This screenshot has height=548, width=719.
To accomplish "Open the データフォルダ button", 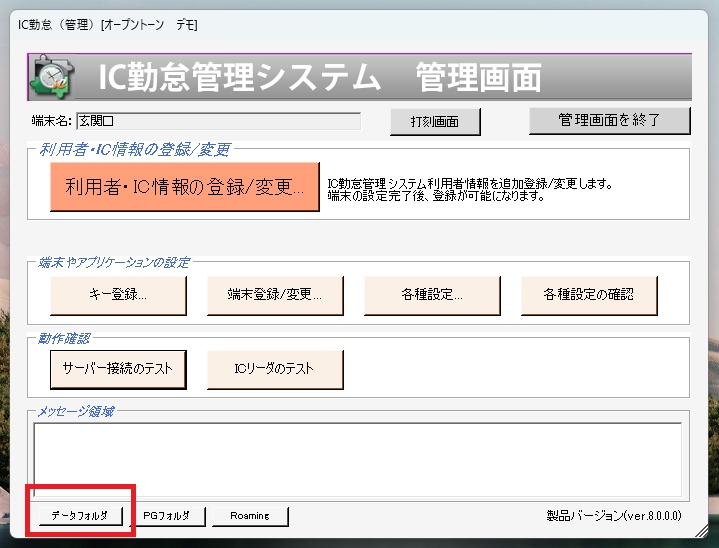I will coord(80,516).
